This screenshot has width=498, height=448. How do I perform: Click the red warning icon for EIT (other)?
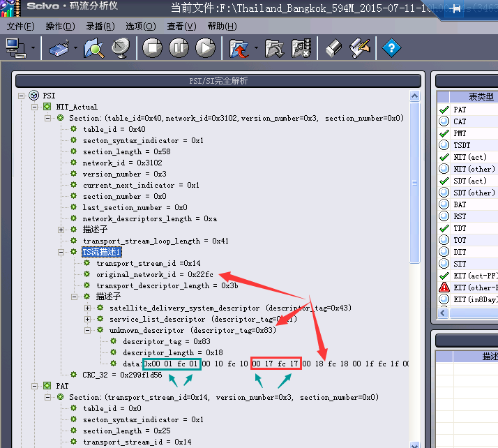tap(444, 288)
